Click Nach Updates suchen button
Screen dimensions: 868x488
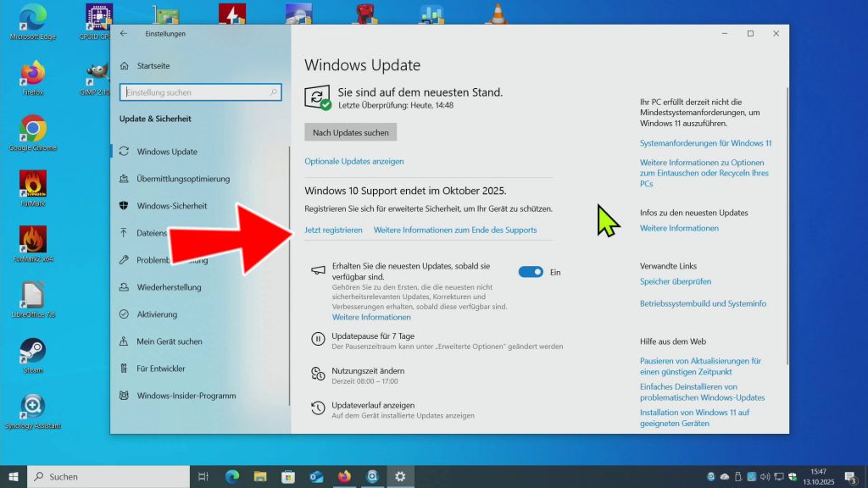[350, 132]
